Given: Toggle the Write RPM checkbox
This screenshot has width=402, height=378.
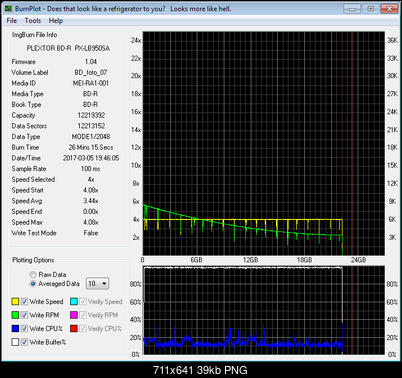Looking at the screenshot, I should coord(24,315).
